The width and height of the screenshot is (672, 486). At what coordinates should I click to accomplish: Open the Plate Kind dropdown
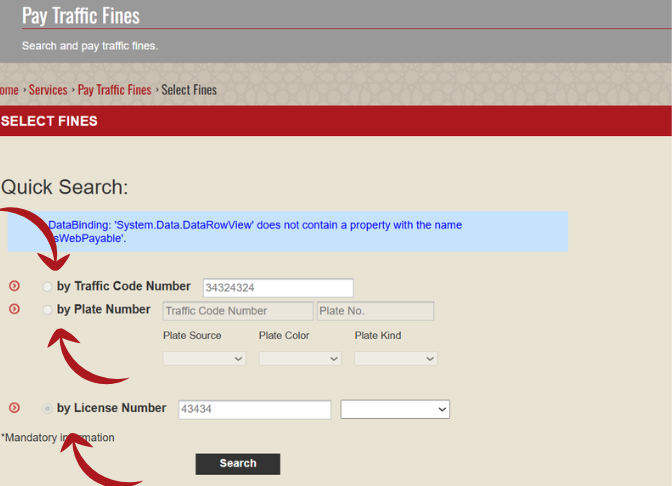click(396, 358)
